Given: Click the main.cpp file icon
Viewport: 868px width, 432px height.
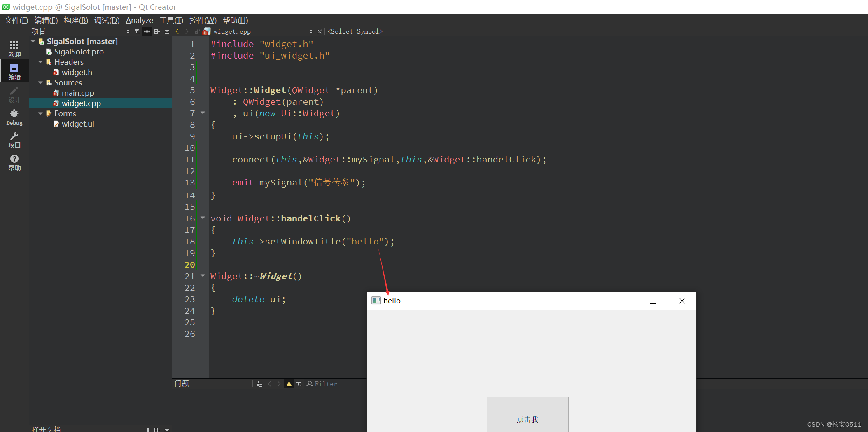Looking at the screenshot, I should click(x=56, y=93).
